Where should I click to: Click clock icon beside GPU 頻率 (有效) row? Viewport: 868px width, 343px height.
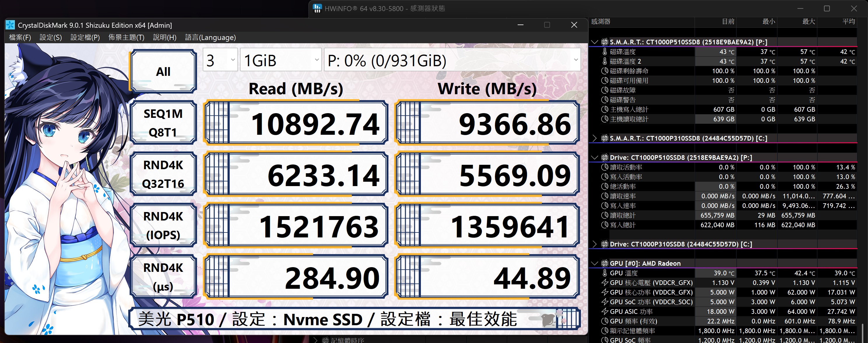(605, 321)
